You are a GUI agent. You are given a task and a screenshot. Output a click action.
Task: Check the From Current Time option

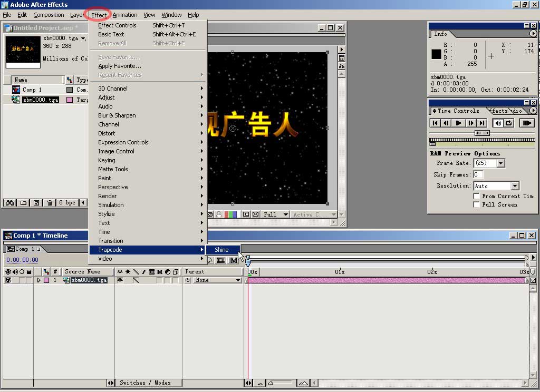click(476, 196)
